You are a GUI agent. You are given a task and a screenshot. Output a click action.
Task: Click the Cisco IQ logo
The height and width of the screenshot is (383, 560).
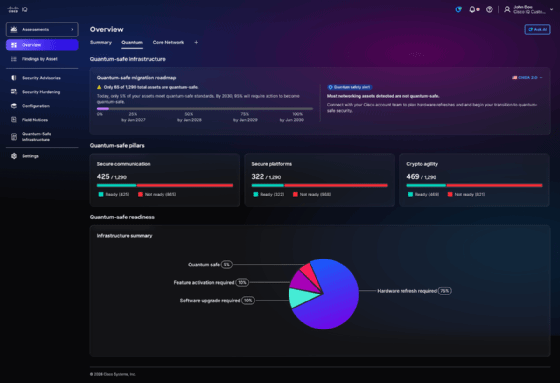pos(18,10)
